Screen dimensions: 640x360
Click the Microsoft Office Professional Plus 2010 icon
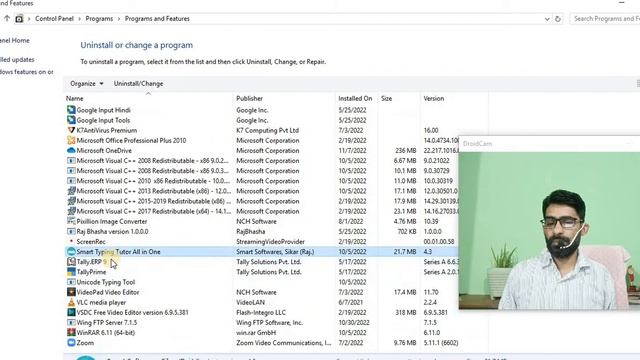(71, 140)
